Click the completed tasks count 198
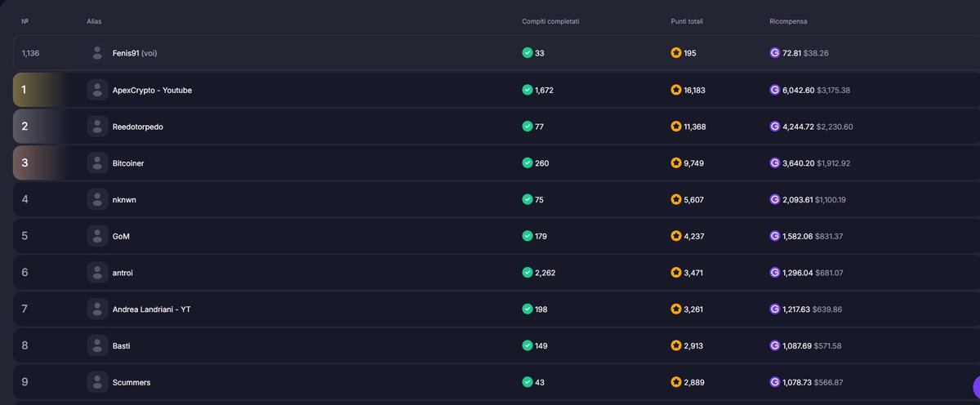 tap(541, 309)
